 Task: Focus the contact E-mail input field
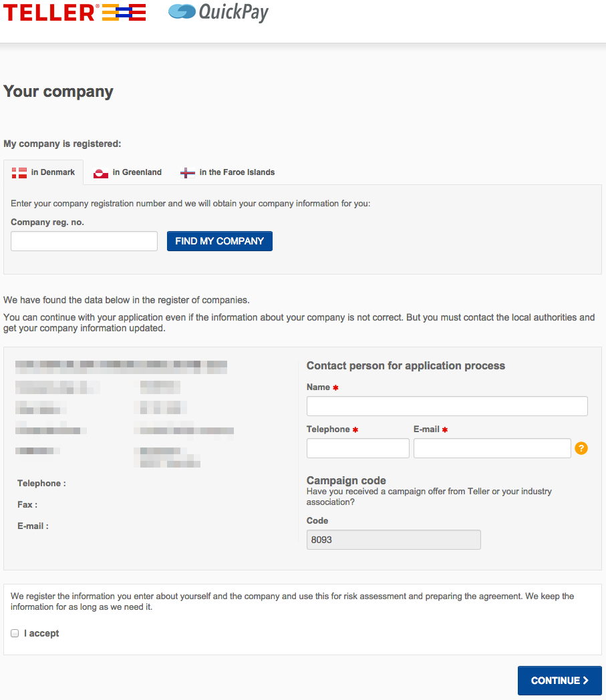point(492,448)
